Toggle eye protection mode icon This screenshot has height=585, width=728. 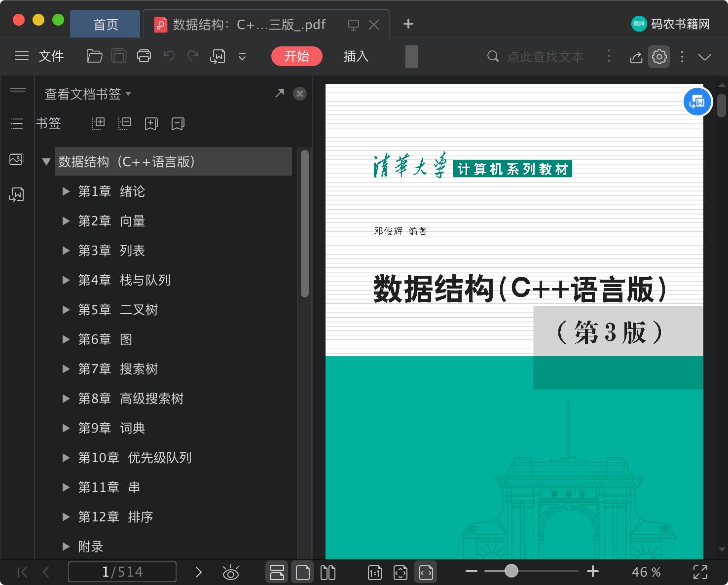(x=230, y=572)
